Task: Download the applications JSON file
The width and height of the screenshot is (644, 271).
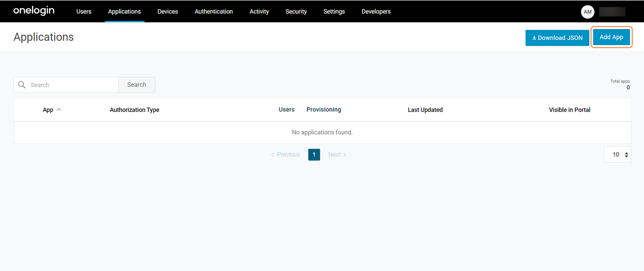Action: (557, 37)
